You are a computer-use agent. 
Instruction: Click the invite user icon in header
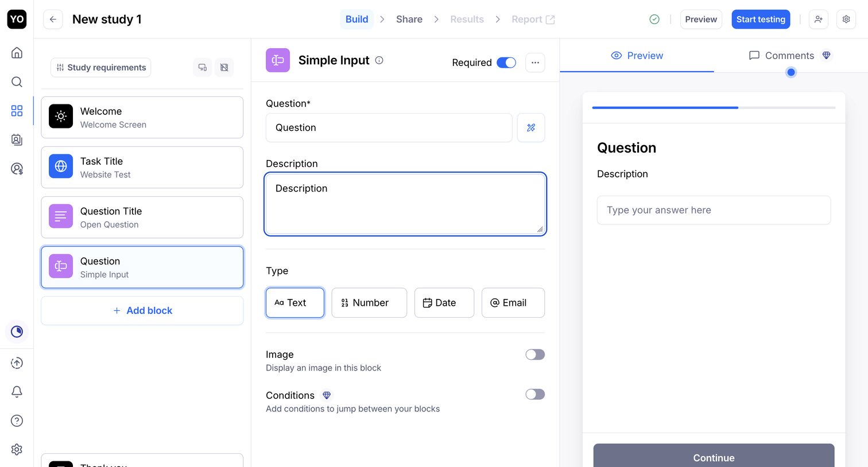coord(819,19)
